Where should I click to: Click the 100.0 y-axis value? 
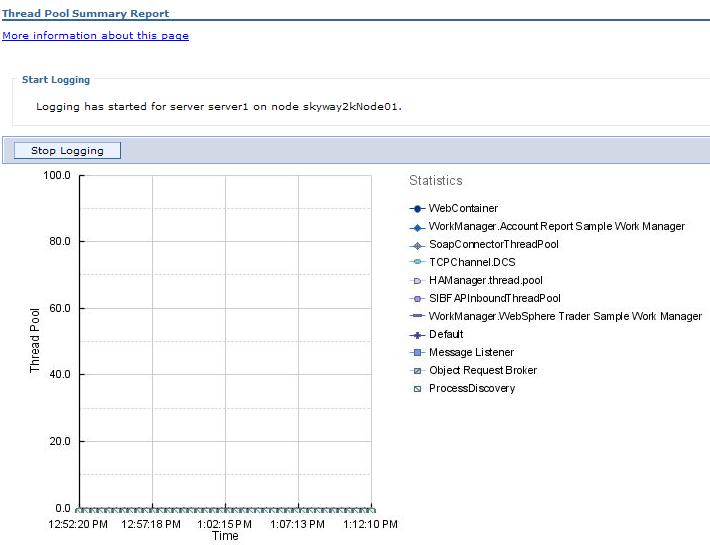pos(57,175)
